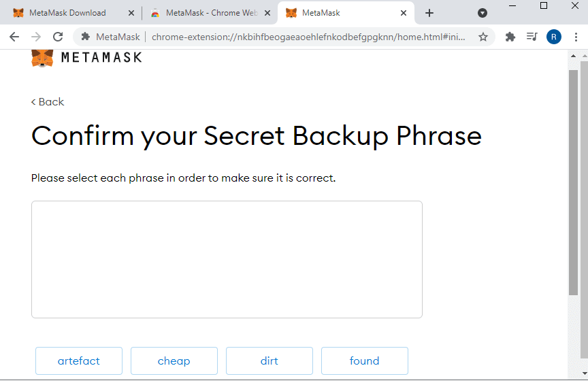588x385 pixels.
Task: Select the word found
Action: (x=365, y=361)
